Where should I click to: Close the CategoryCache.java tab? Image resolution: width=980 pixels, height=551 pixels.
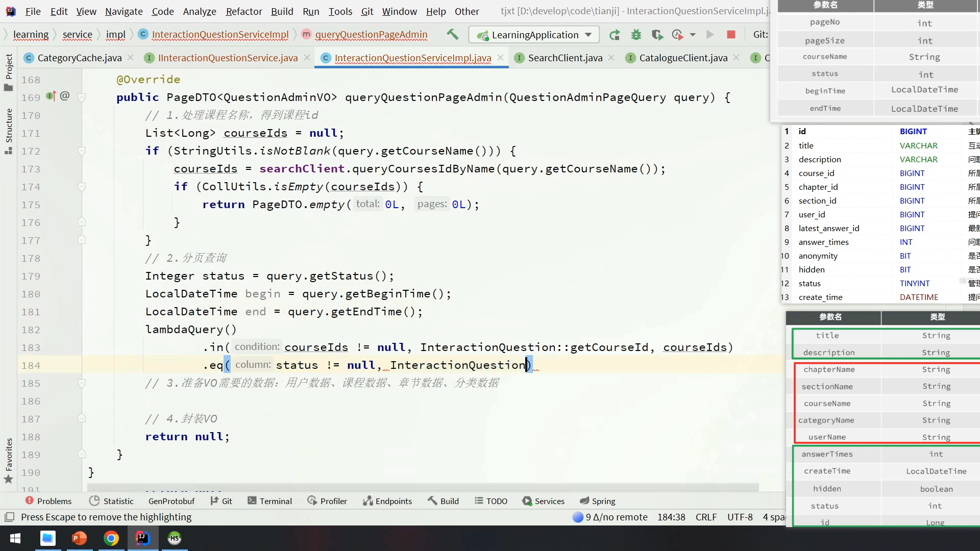[131, 58]
